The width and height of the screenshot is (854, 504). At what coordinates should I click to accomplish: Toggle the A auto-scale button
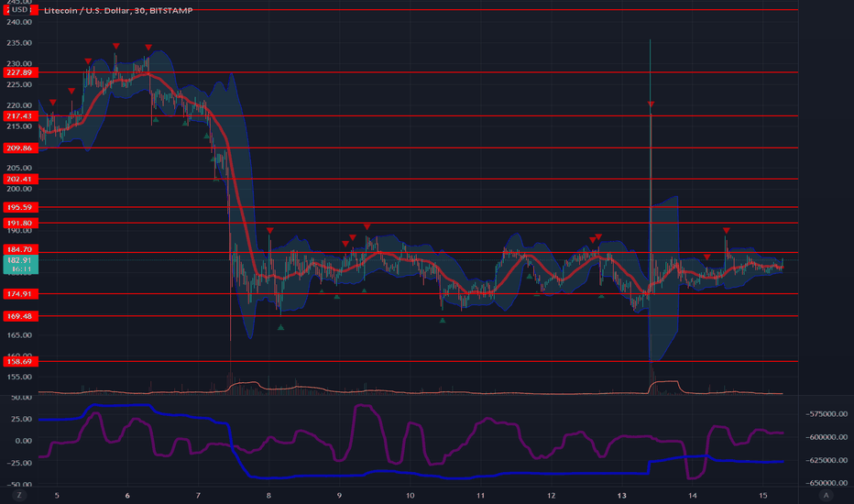point(826,495)
